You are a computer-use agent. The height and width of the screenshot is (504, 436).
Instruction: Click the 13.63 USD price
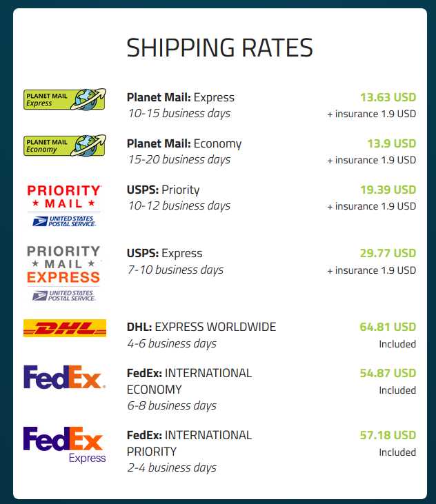coord(388,97)
